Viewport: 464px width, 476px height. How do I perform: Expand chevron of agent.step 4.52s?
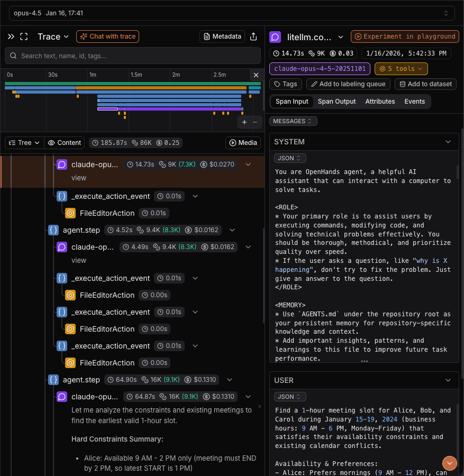point(232,230)
